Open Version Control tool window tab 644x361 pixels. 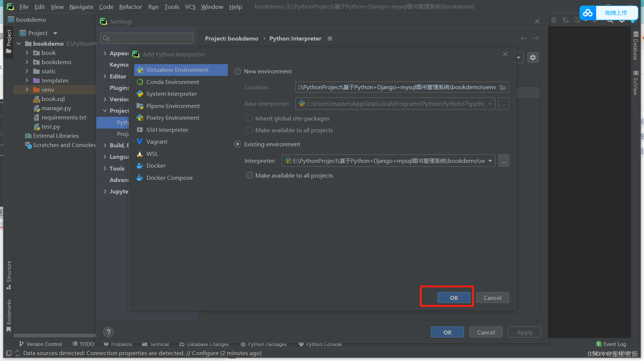click(40, 344)
